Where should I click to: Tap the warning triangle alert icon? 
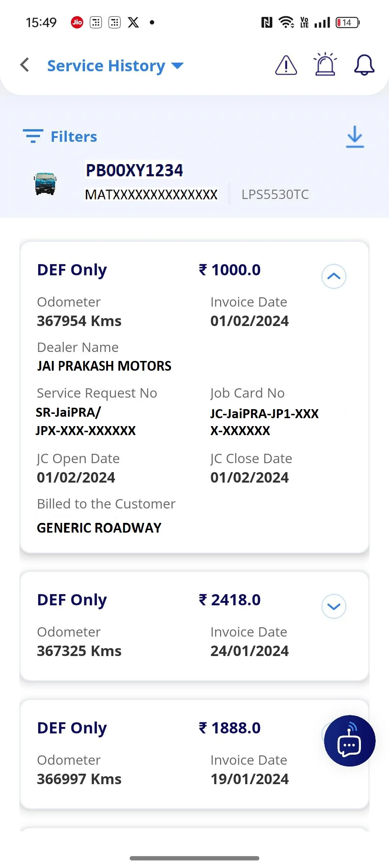coord(286,65)
